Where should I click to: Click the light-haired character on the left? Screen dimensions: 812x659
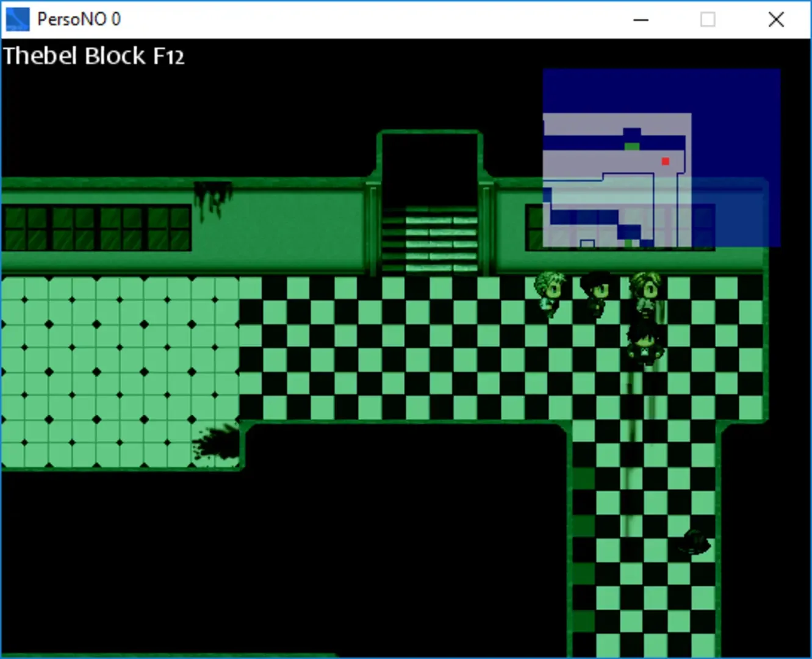click(x=550, y=293)
